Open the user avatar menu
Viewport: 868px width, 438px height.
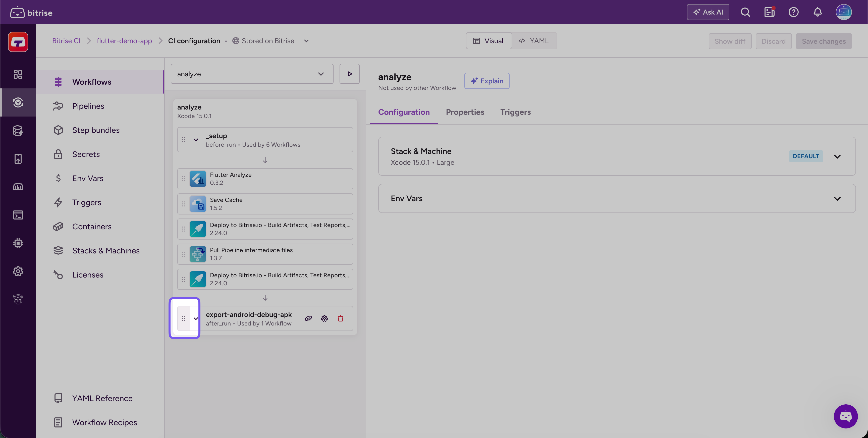pyautogui.click(x=844, y=13)
